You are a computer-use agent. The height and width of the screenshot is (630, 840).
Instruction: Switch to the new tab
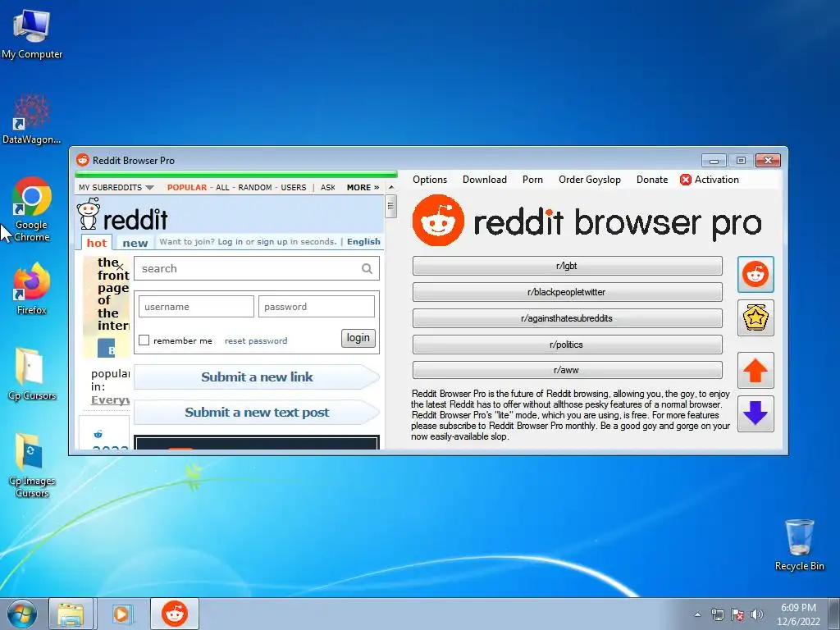[135, 243]
